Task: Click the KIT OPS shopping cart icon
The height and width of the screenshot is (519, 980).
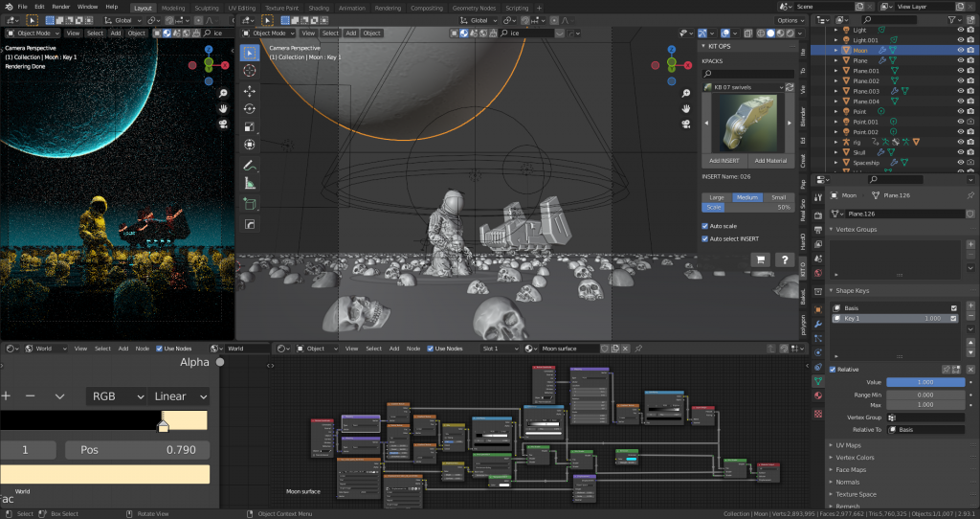Action: [760, 259]
